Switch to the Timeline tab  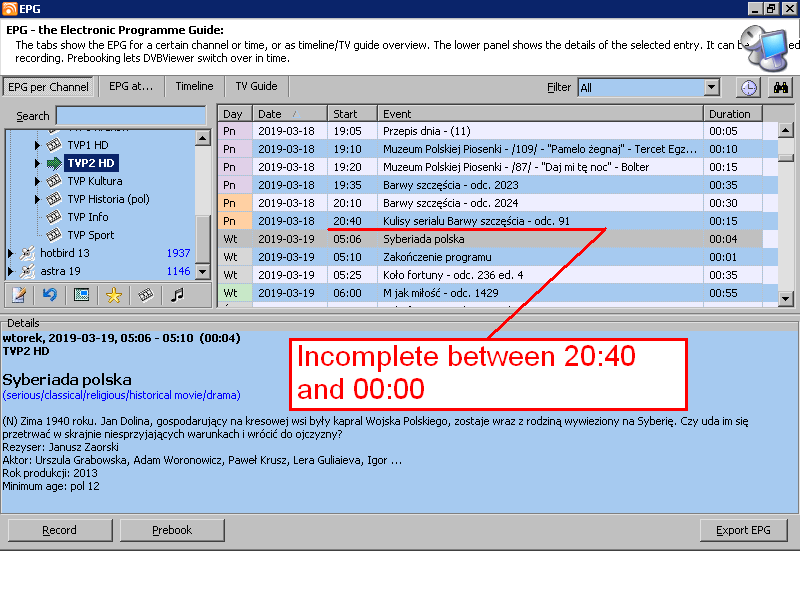[194, 87]
